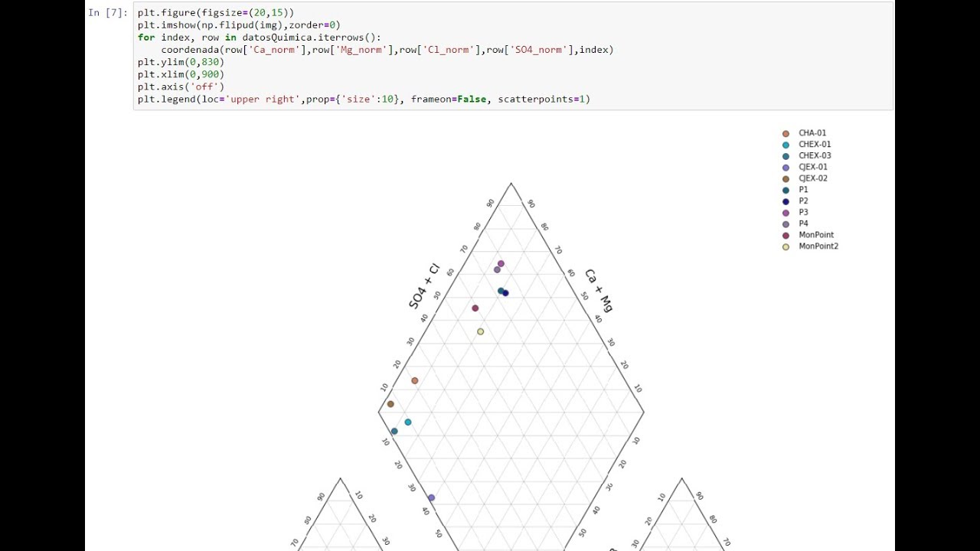Click the plt.imshow code line
The width and height of the screenshot is (980, 551).
click(x=239, y=25)
